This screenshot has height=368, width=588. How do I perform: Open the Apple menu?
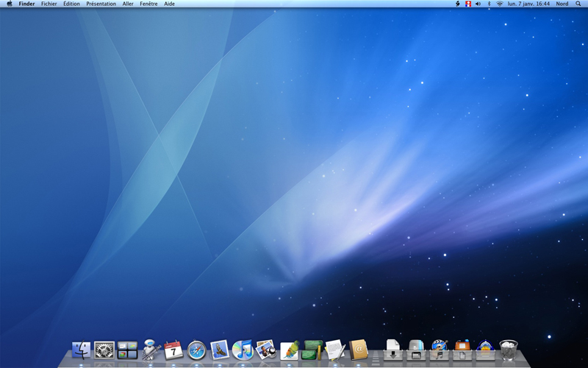coord(10,4)
